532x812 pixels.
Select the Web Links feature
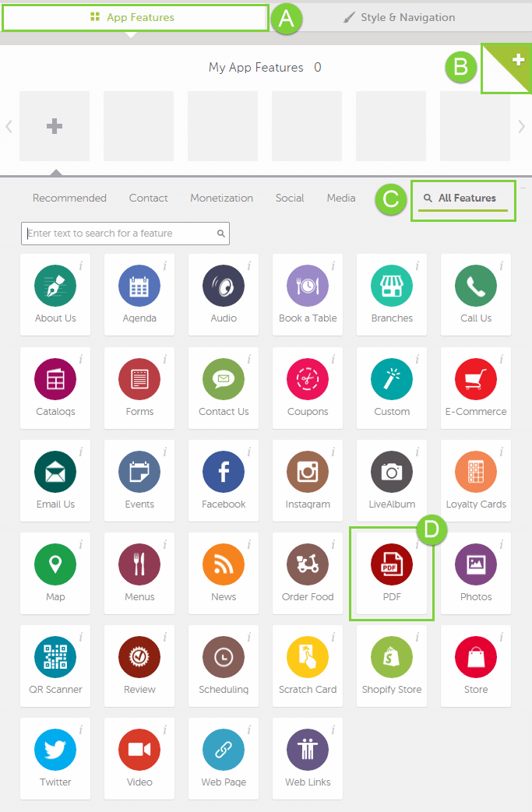[x=308, y=758]
